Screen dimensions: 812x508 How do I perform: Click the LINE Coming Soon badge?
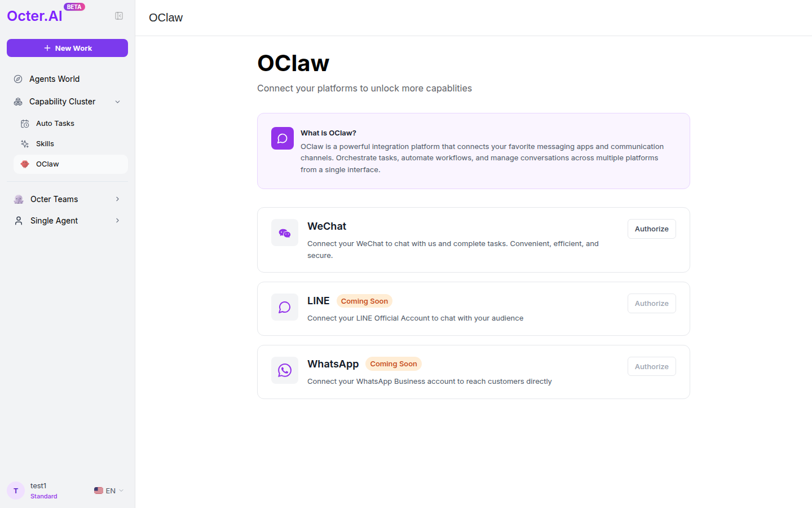[x=364, y=301]
